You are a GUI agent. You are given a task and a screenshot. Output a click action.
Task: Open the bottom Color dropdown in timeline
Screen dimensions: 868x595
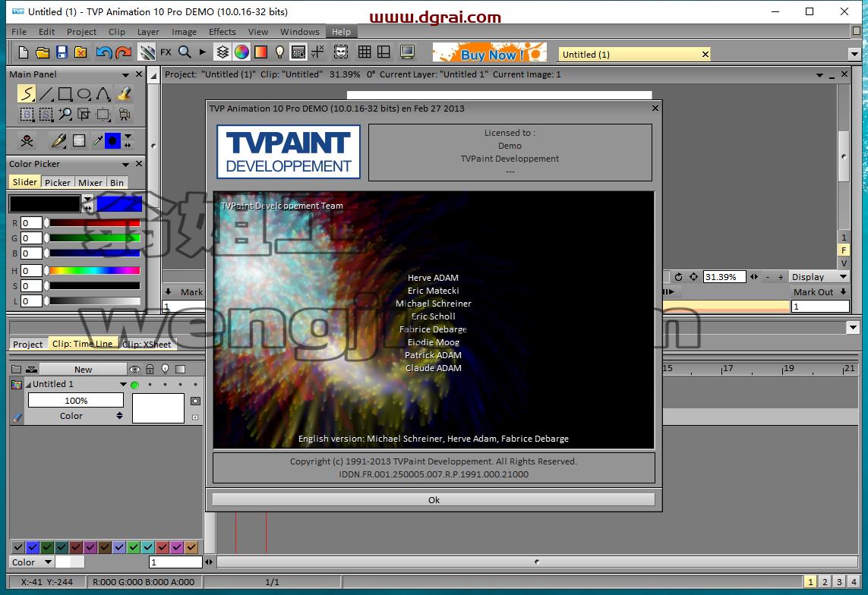click(x=32, y=562)
